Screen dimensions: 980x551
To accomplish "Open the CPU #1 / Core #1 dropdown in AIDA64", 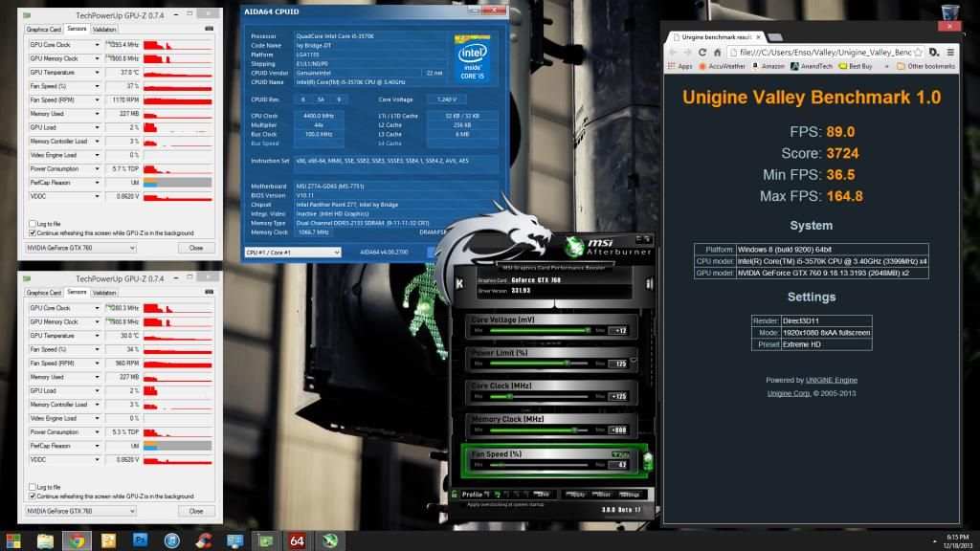I will (293, 253).
